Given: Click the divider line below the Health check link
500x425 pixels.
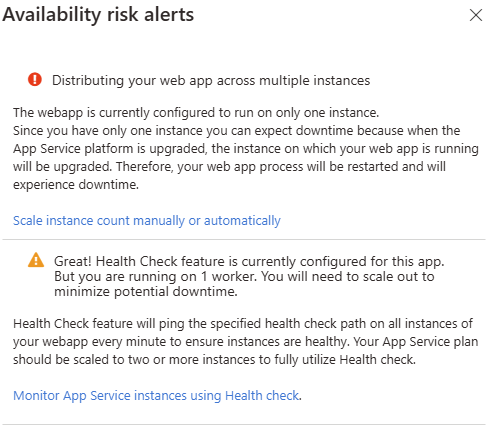Looking at the screenshot, I should (244, 424).
